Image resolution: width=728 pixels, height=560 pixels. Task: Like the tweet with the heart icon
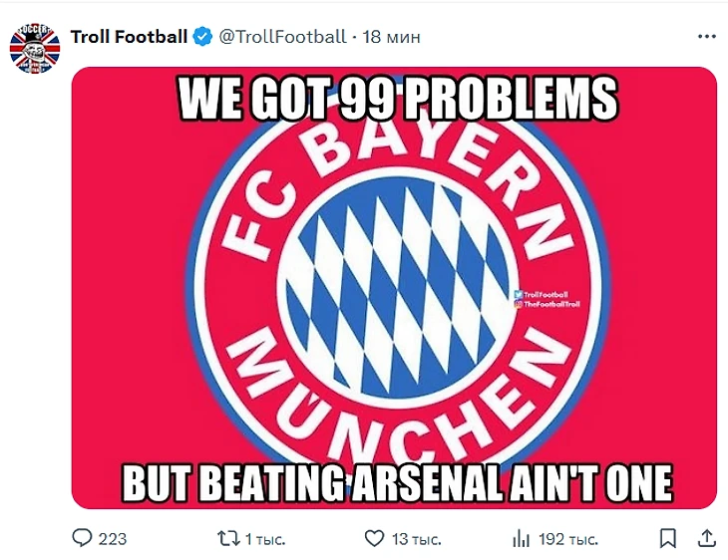(374, 539)
